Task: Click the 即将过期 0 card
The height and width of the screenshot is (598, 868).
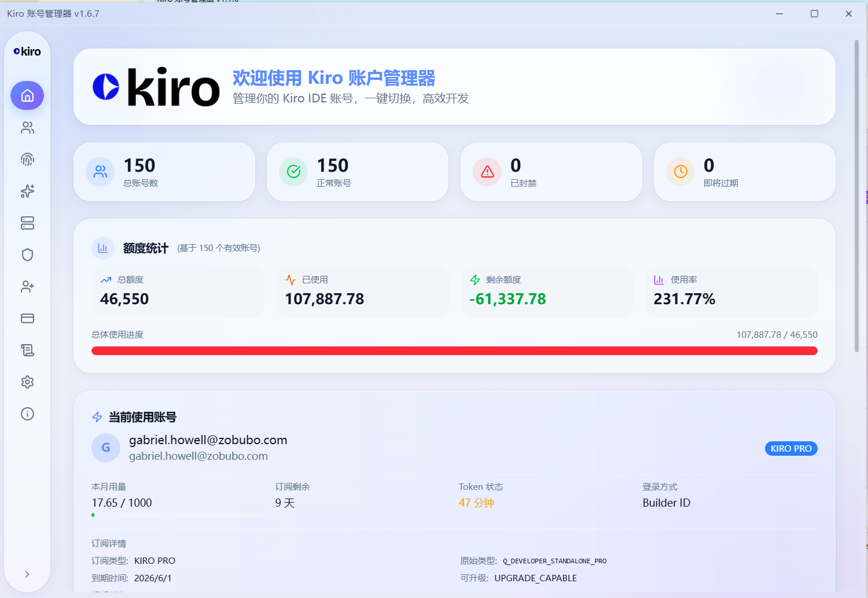Action: tap(745, 172)
